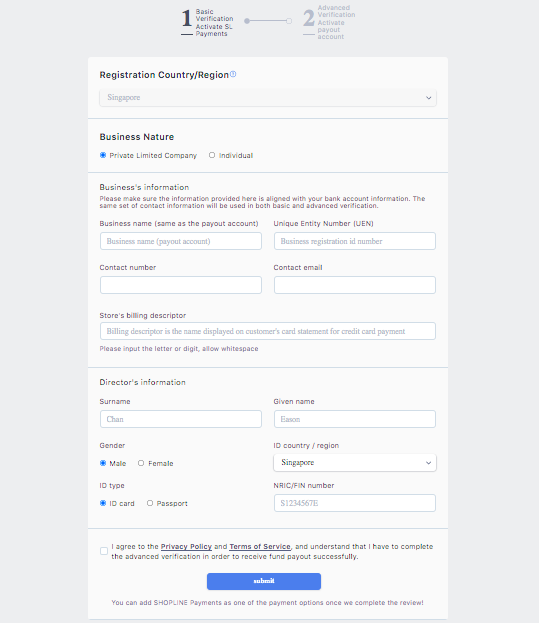Click the NRIC/FIN number field
Screen dimensions: 539x623
[x=355, y=503]
